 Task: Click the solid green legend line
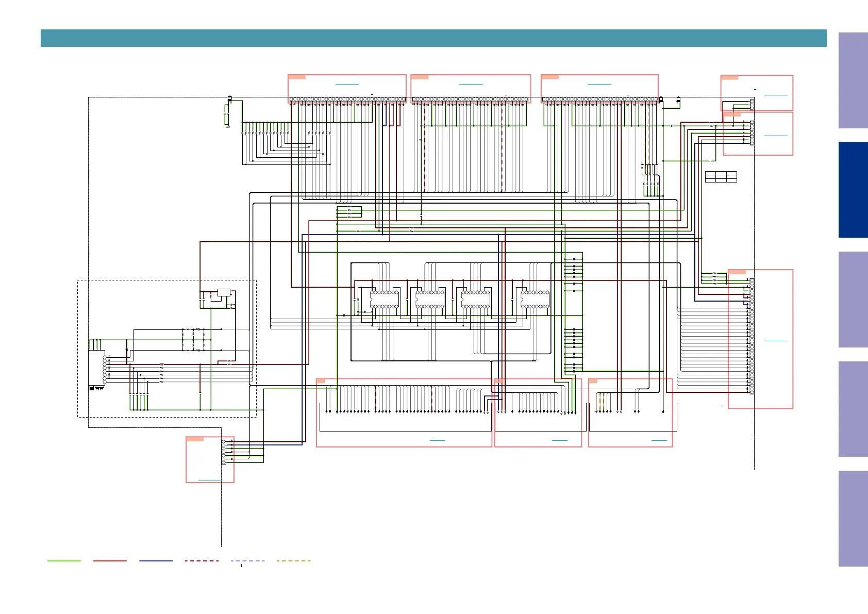[x=64, y=561]
